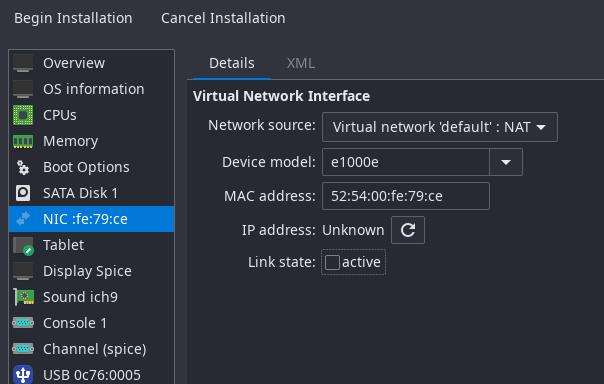Refresh the IP address
This screenshot has height=384, width=604.
point(408,230)
